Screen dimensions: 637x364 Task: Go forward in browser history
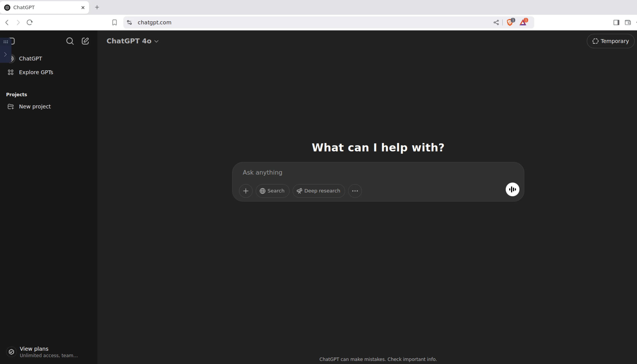pos(18,22)
